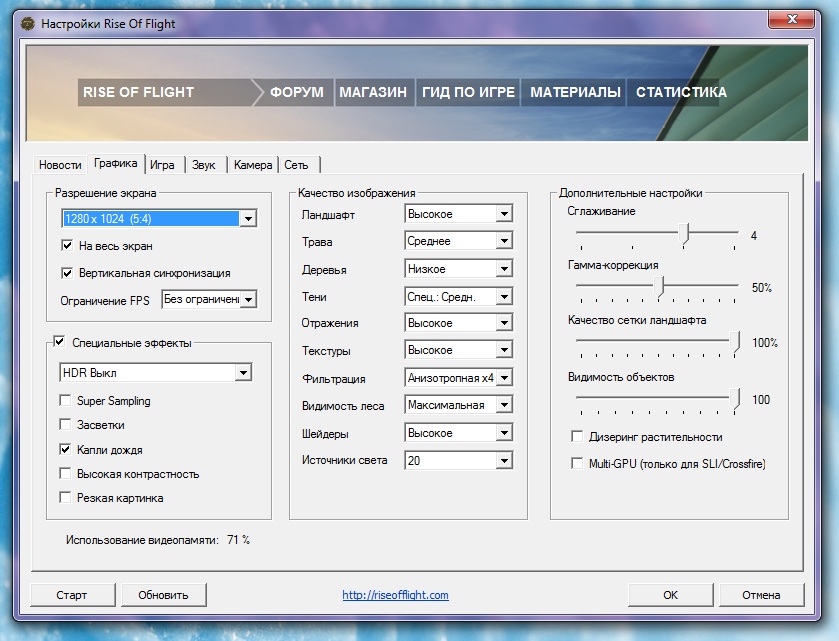
Task: Open the МАГАЗИН banner link
Action: (373, 92)
